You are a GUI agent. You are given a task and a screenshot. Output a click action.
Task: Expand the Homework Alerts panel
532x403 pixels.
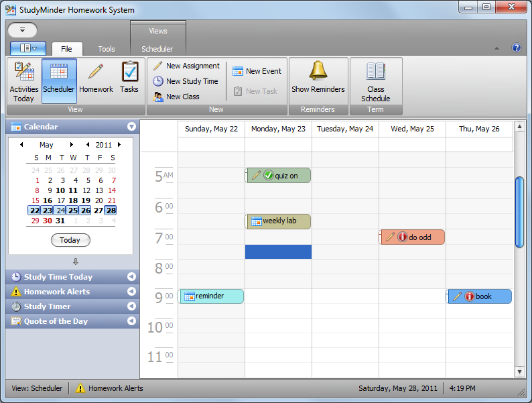point(131,292)
